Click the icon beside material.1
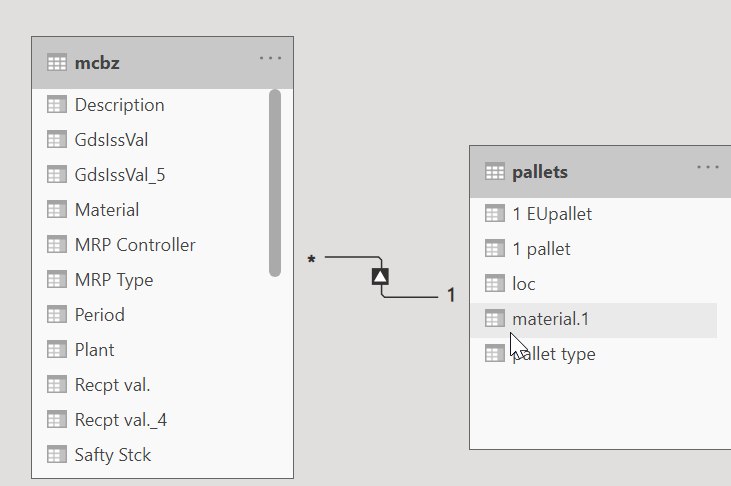Image resolution: width=731 pixels, height=486 pixels. point(495,319)
